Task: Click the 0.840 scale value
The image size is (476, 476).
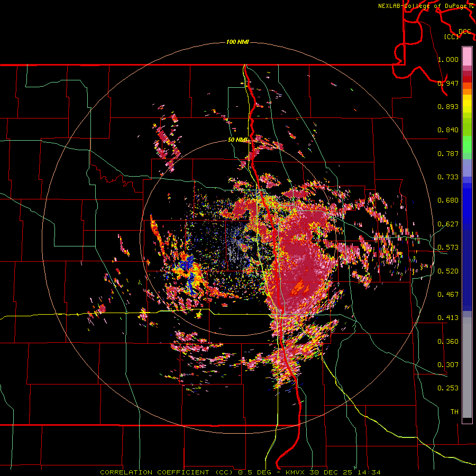Action: coord(448,130)
